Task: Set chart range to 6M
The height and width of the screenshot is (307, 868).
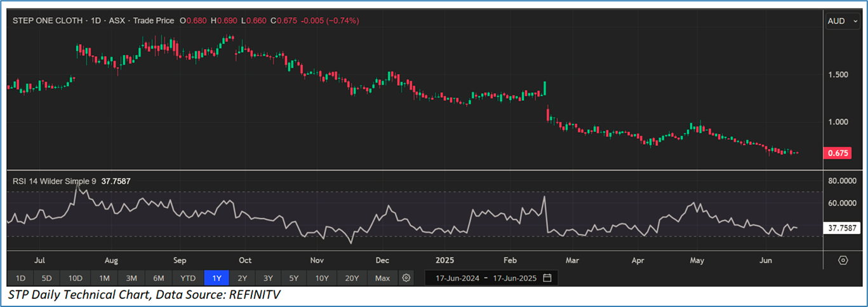Action: click(x=159, y=278)
